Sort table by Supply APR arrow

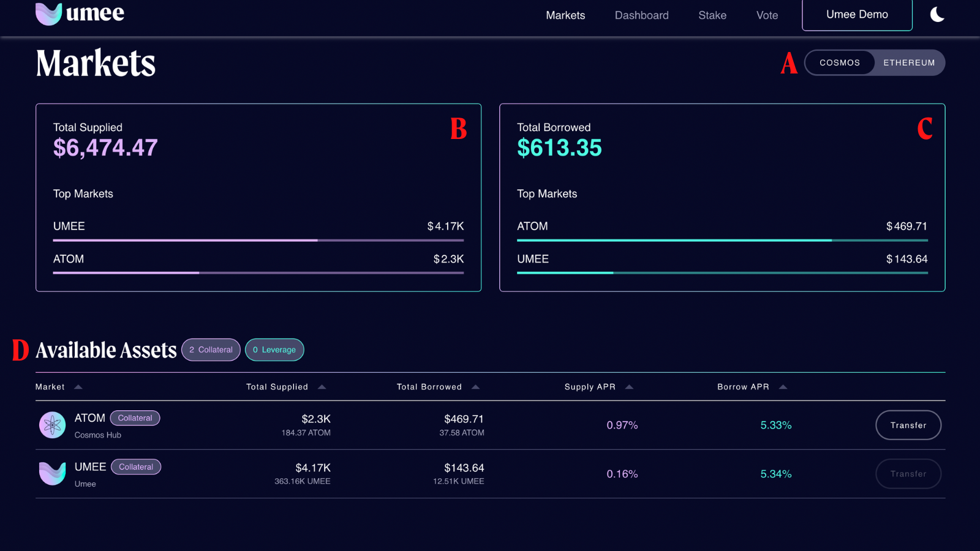pyautogui.click(x=629, y=387)
